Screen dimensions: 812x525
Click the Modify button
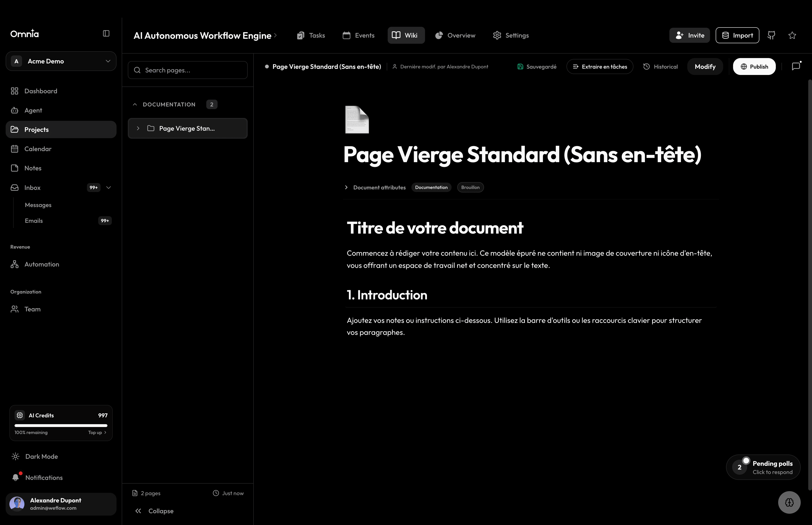coord(705,67)
